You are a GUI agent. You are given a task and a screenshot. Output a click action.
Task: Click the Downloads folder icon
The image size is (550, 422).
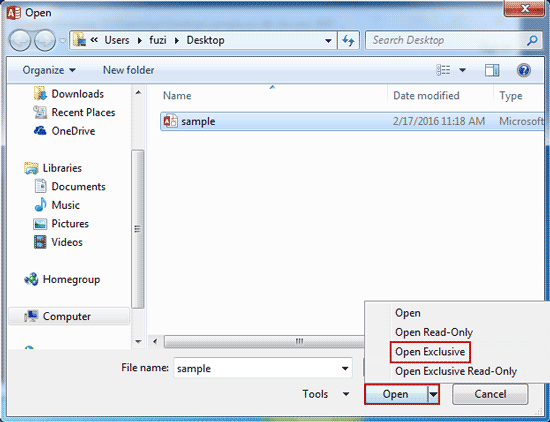40,94
